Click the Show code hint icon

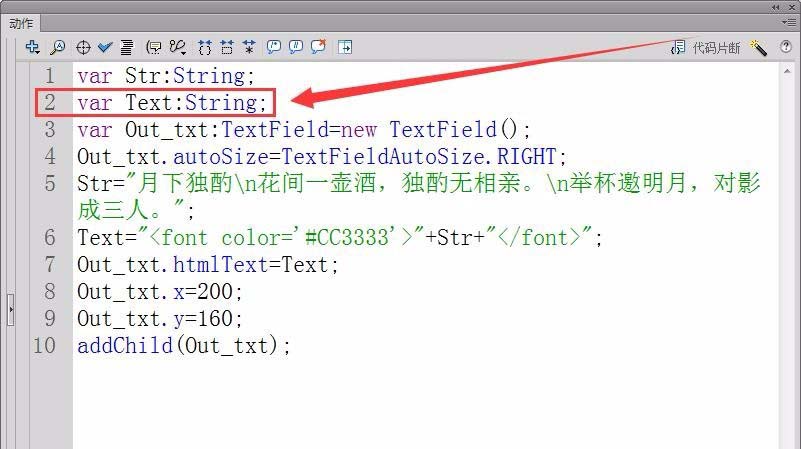153,48
